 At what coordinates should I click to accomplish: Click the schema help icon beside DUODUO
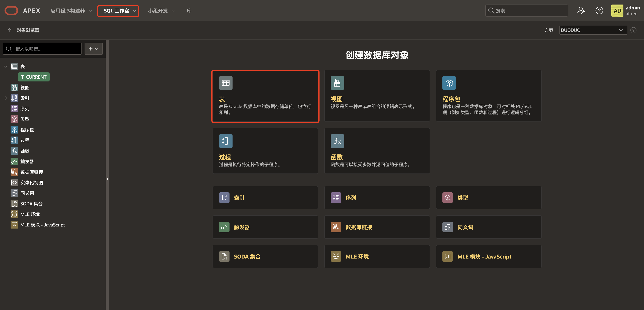[633, 30]
